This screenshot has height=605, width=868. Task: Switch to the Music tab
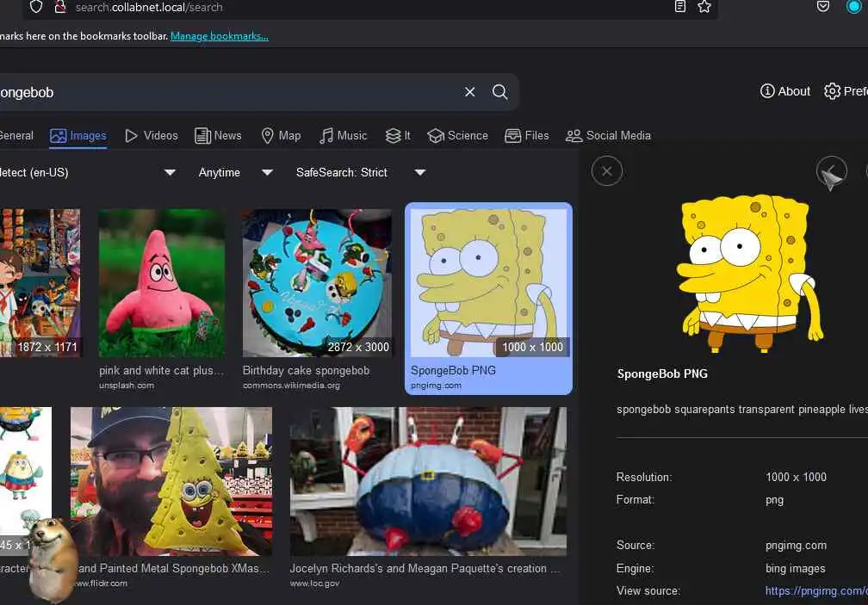344,135
